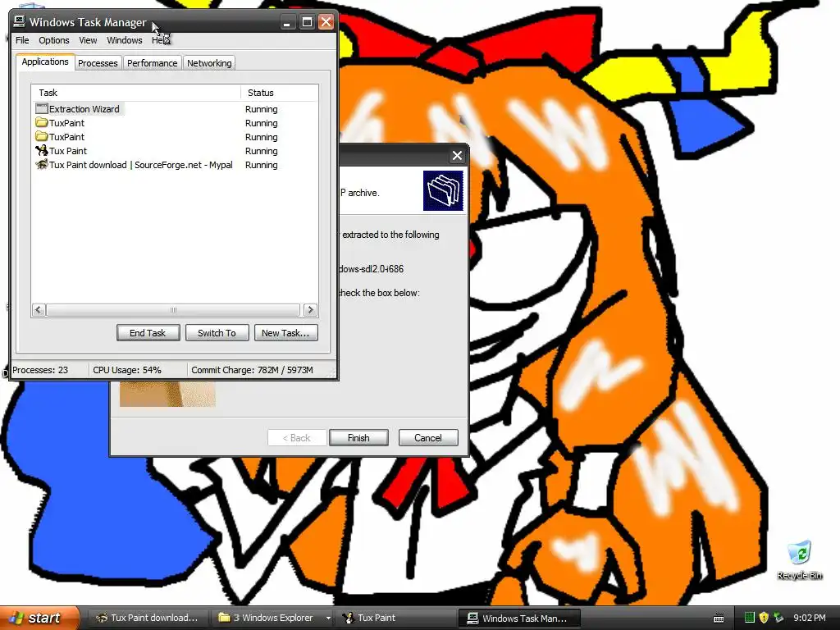Select the 'Extraction Wizard' task name
Screen dimensions: 840x630
(x=84, y=109)
